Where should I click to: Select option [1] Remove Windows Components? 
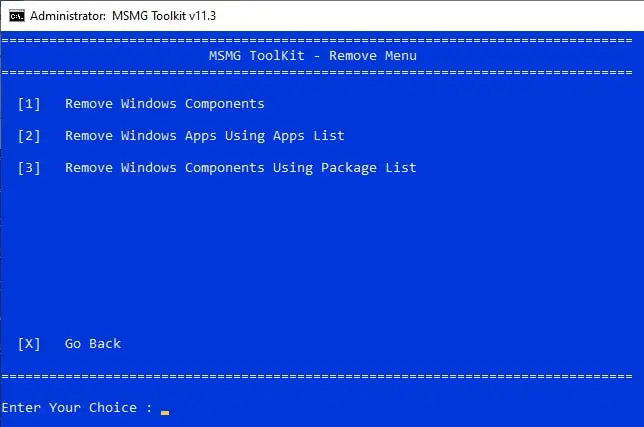click(x=141, y=104)
